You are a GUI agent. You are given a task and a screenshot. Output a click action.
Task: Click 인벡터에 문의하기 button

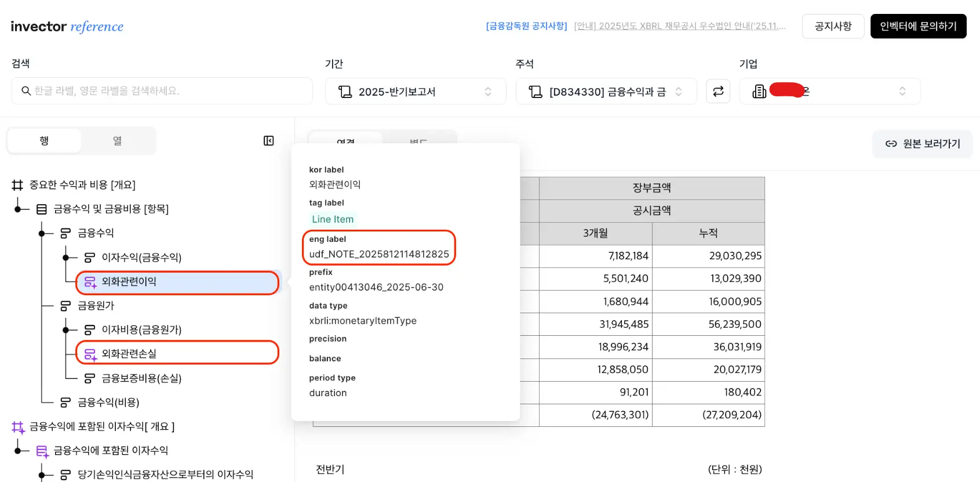918,26
